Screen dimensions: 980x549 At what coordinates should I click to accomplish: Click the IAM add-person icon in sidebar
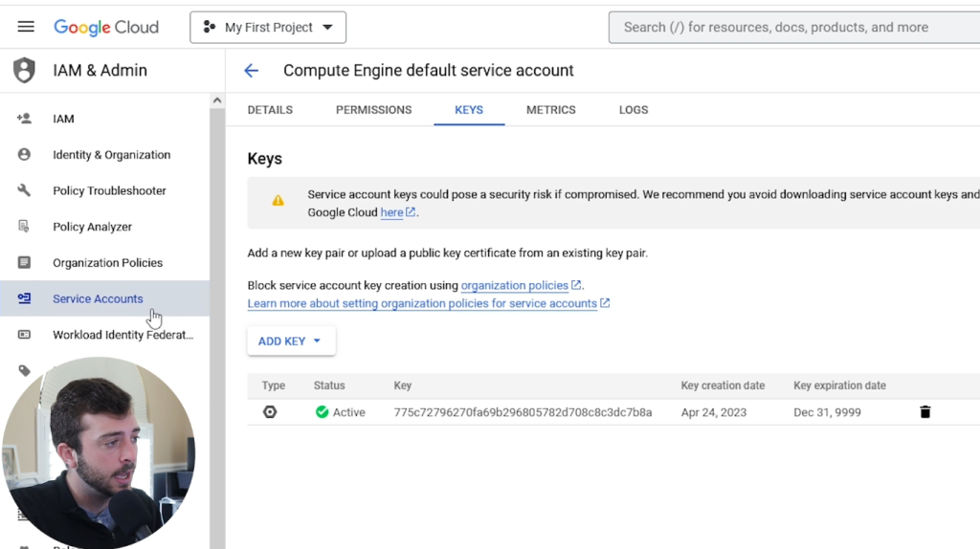(24, 119)
